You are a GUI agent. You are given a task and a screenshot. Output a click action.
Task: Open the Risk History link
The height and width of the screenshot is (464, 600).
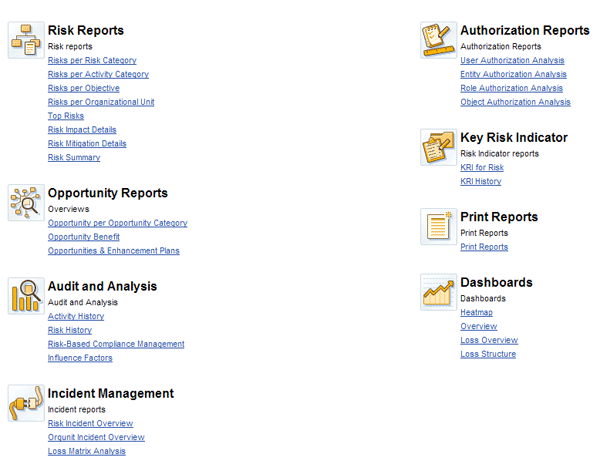pos(70,330)
